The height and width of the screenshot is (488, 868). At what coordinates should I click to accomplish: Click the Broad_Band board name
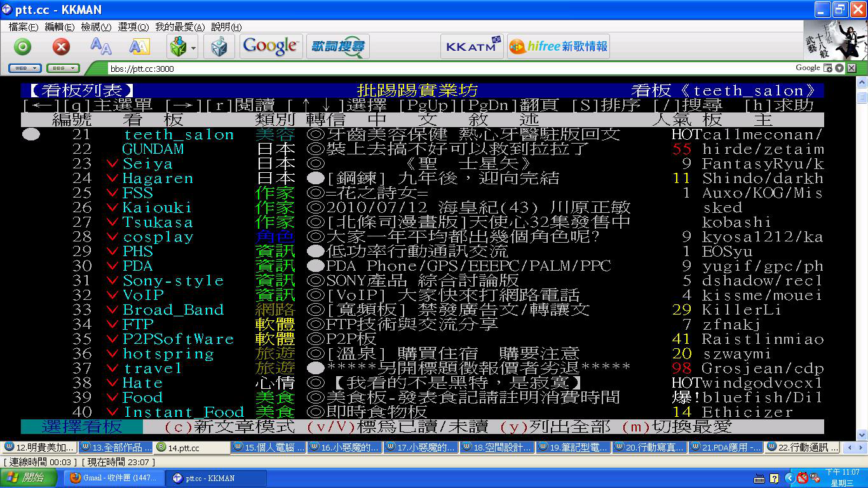coord(173,310)
